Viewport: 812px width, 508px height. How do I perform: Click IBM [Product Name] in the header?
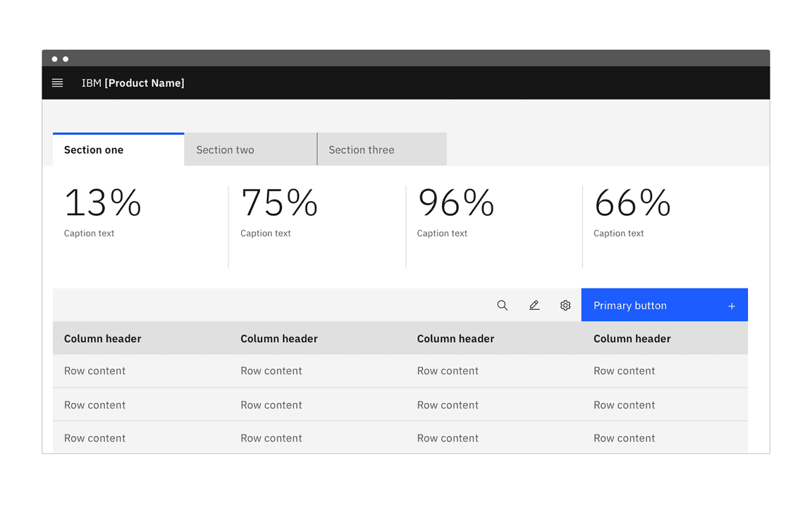point(133,83)
